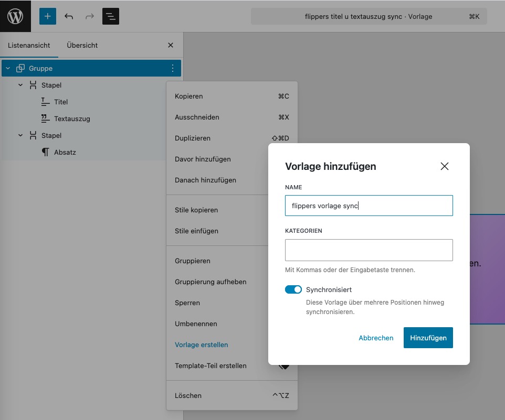
Task: Focus the Kategorien input field
Action: click(369, 250)
